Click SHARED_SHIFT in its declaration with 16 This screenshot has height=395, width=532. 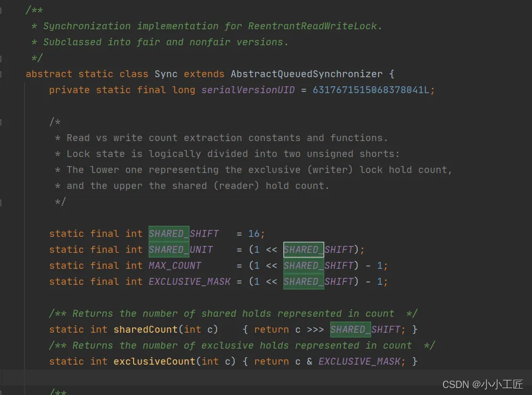(184, 234)
